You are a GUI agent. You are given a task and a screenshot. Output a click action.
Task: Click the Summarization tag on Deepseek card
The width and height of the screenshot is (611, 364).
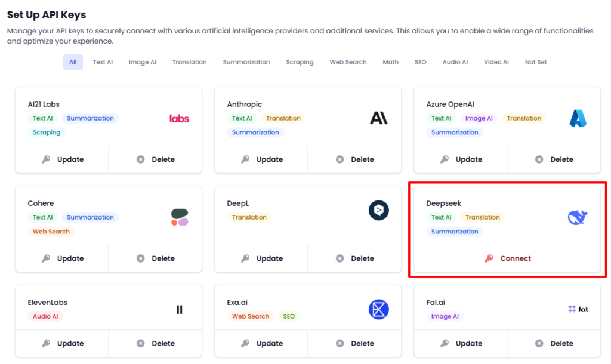click(x=455, y=232)
